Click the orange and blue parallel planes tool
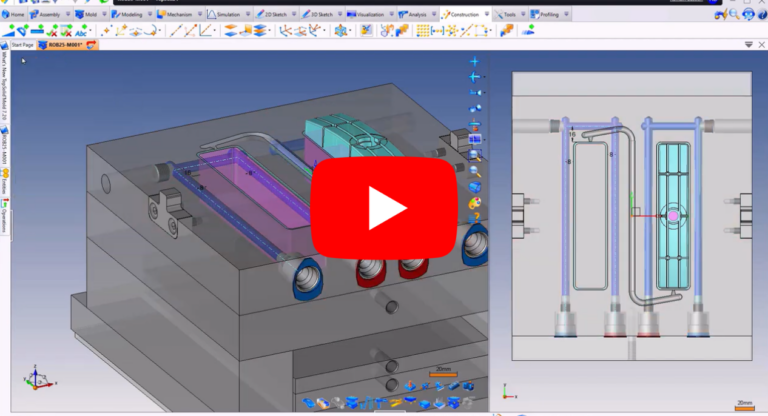This screenshot has width=768, height=416. click(x=230, y=31)
